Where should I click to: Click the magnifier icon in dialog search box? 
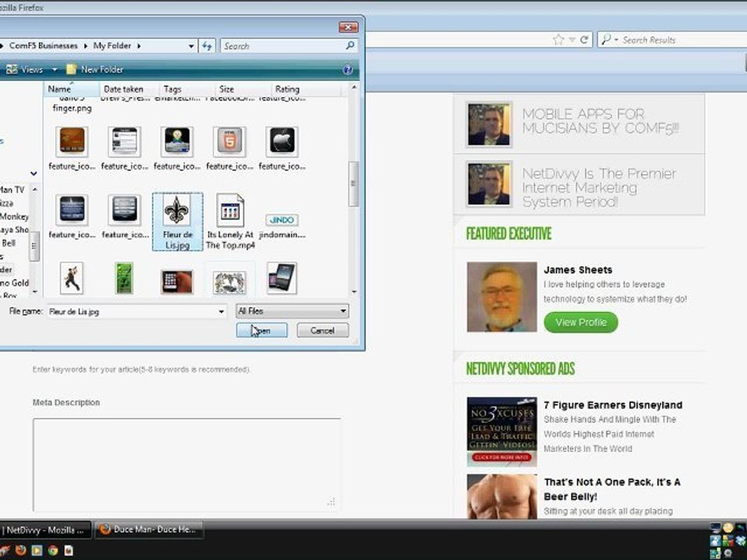350,45
